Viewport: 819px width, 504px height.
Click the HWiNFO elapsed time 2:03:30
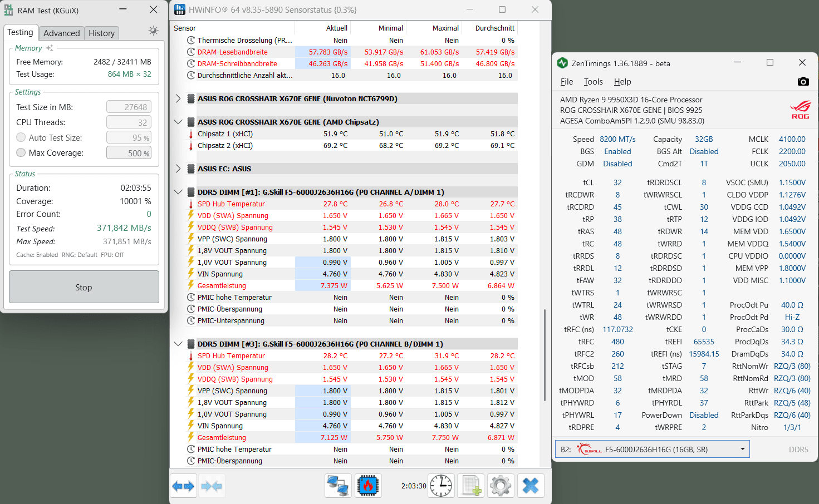(414, 486)
